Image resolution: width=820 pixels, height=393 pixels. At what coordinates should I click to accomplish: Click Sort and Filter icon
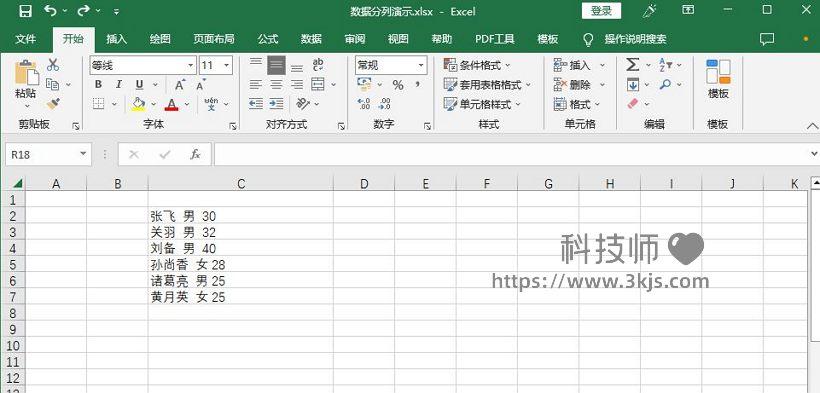[665, 65]
